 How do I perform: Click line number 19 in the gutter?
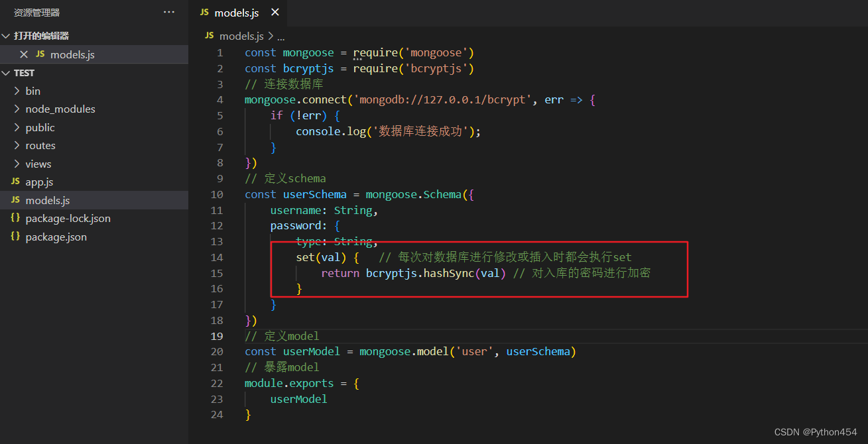[217, 336]
